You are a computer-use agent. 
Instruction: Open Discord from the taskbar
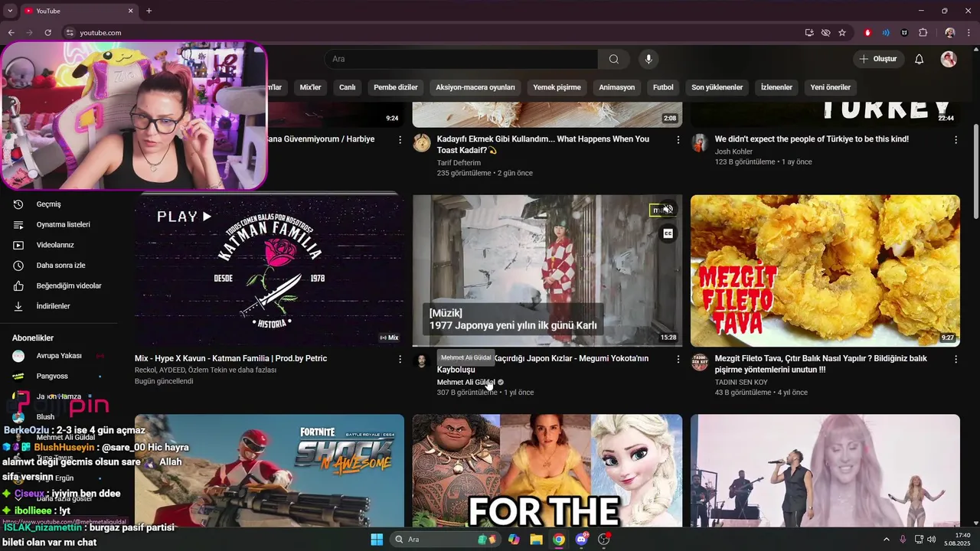pos(581,540)
